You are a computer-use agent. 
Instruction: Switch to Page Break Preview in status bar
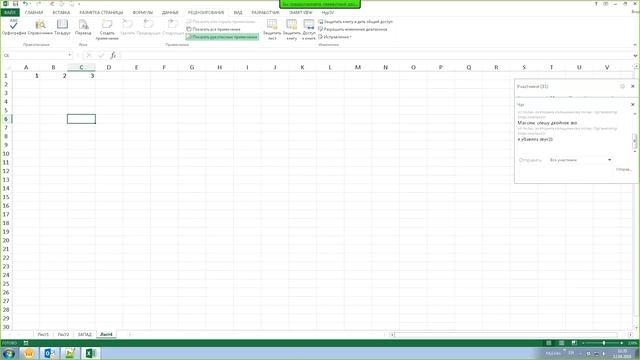574,343
